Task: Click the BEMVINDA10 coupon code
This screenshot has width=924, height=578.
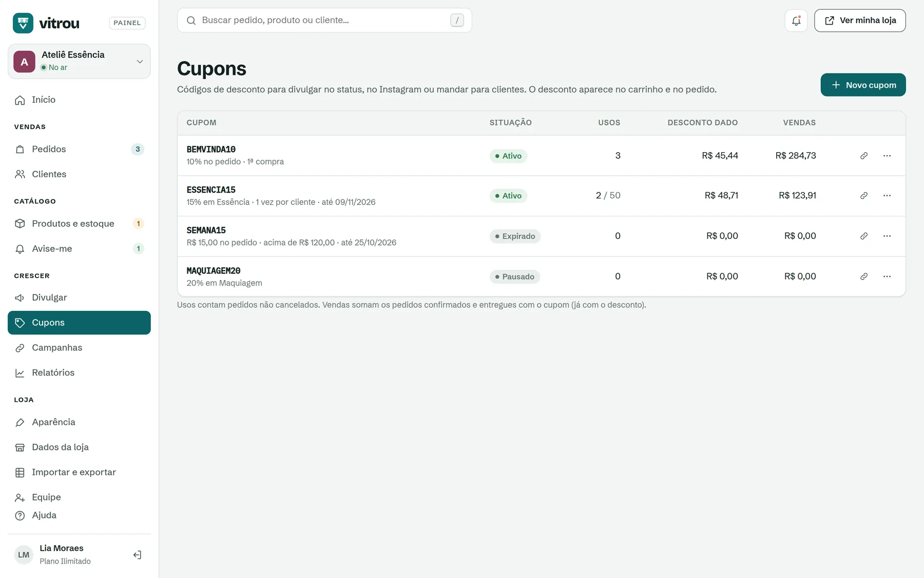Action: pos(211,150)
